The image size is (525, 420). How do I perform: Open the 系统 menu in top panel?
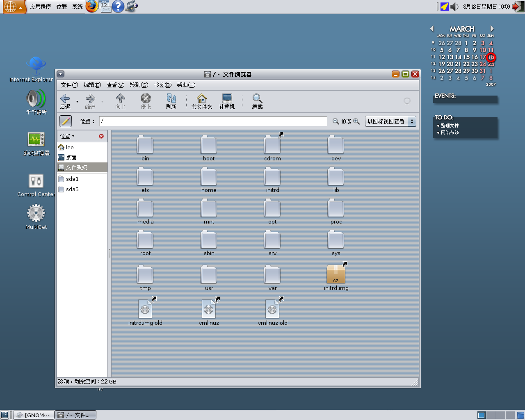pos(77,7)
